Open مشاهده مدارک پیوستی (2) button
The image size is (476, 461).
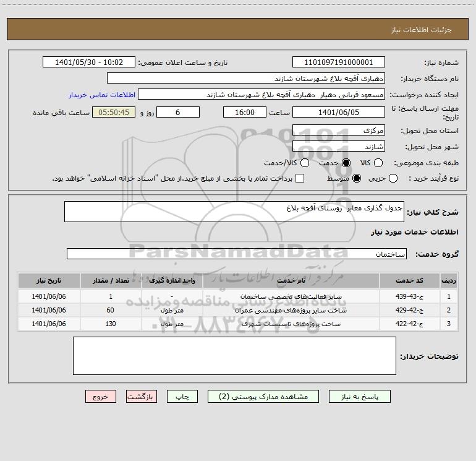[x=263, y=397]
